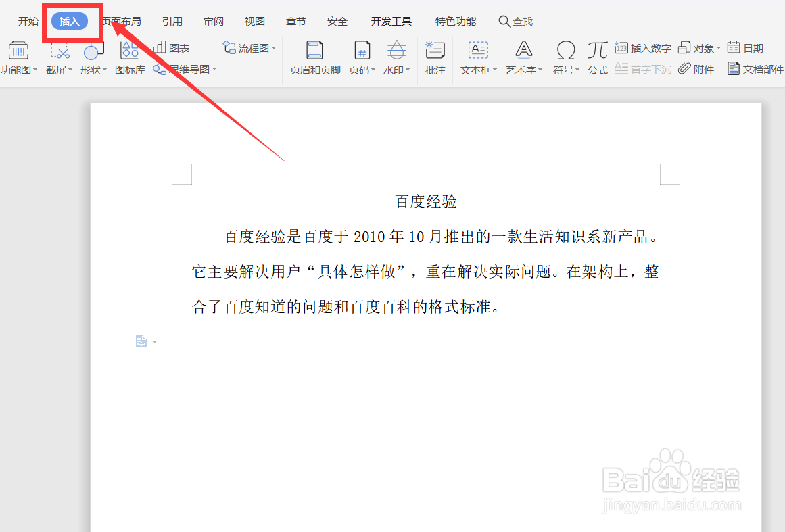Viewport: 785px width, 532px height.
Task: Expand the 对象 object dropdown
Action: (700, 47)
